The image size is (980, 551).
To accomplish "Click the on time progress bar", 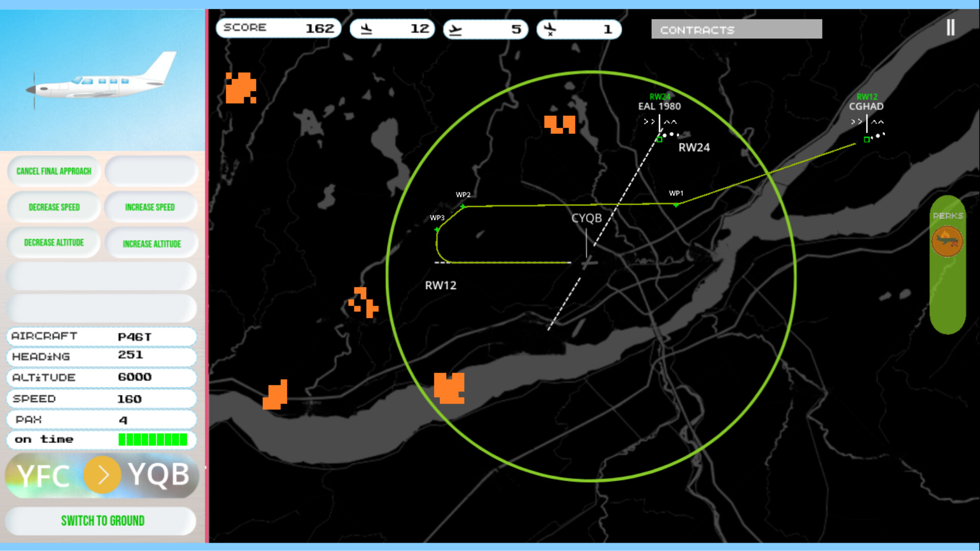I will tap(152, 439).
